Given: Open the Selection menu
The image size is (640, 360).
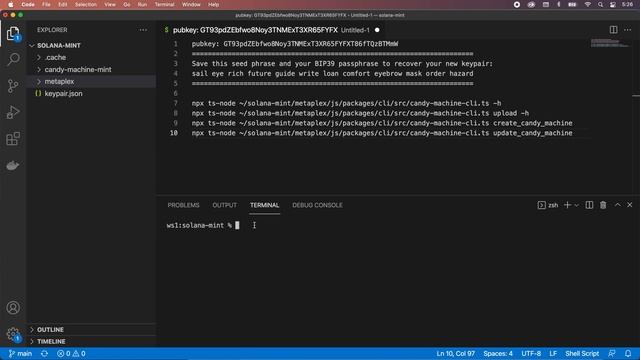Looking at the screenshot, I should pos(86,4).
